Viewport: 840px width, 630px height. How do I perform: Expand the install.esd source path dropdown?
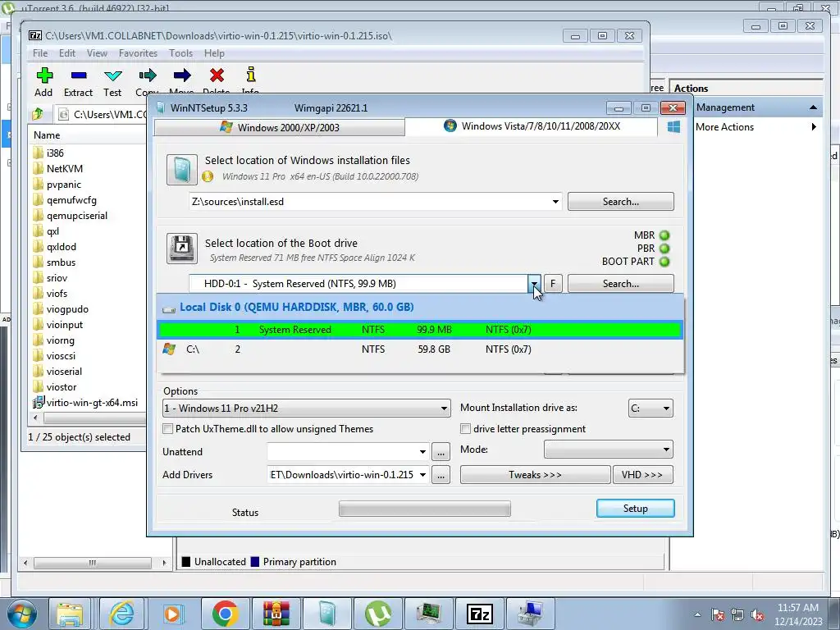click(x=555, y=202)
